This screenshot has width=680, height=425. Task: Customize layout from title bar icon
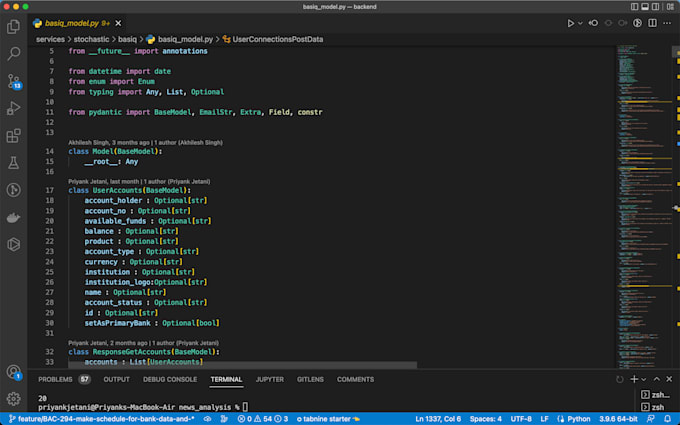tap(670, 7)
